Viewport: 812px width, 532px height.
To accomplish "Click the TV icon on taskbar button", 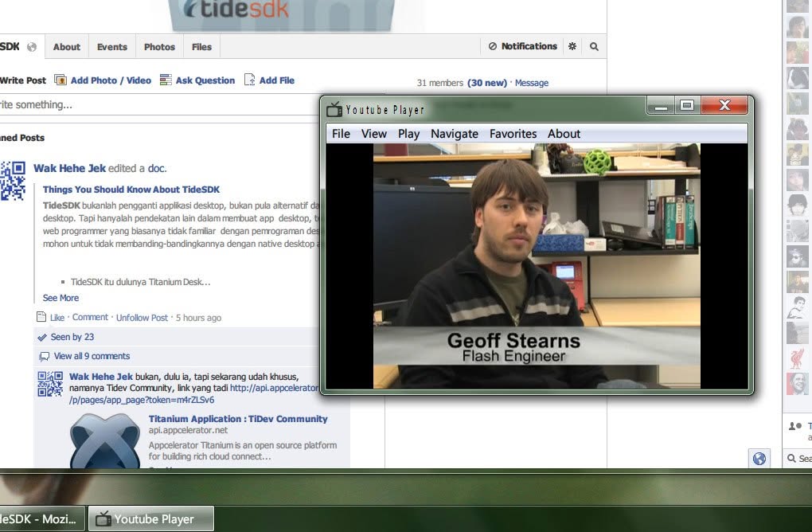I will [103, 518].
